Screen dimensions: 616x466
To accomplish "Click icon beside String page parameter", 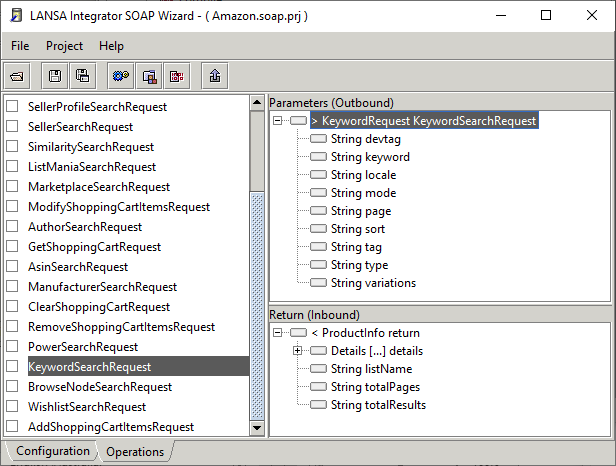I will click(x=318, y=211).
